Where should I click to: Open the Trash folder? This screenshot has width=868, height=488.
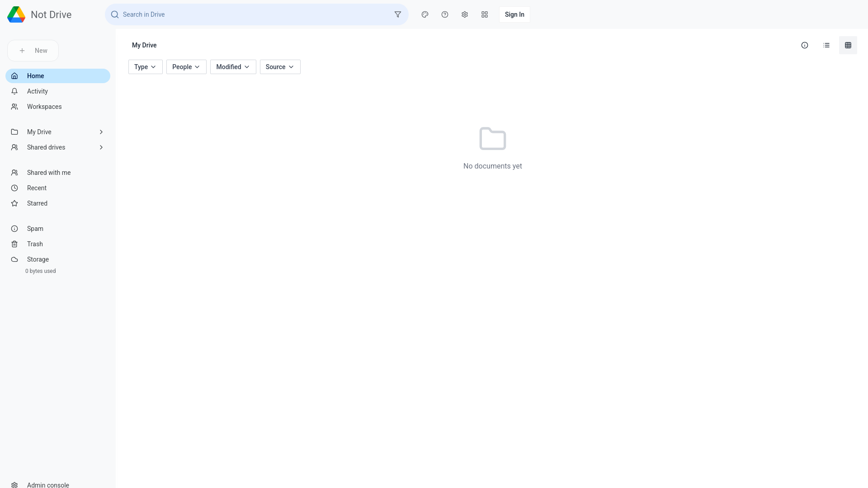point(35,244)
